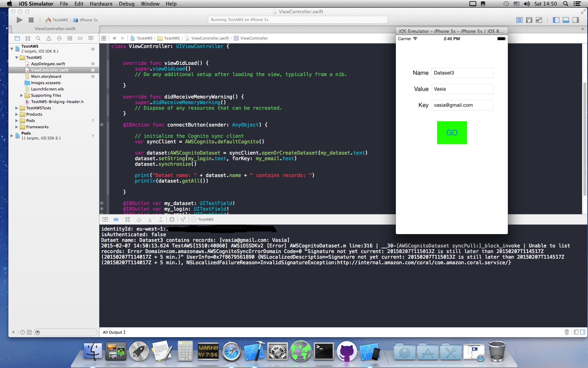Tap the green GO button in simulator
The image size is (588, 368).
tap(452, 132)
